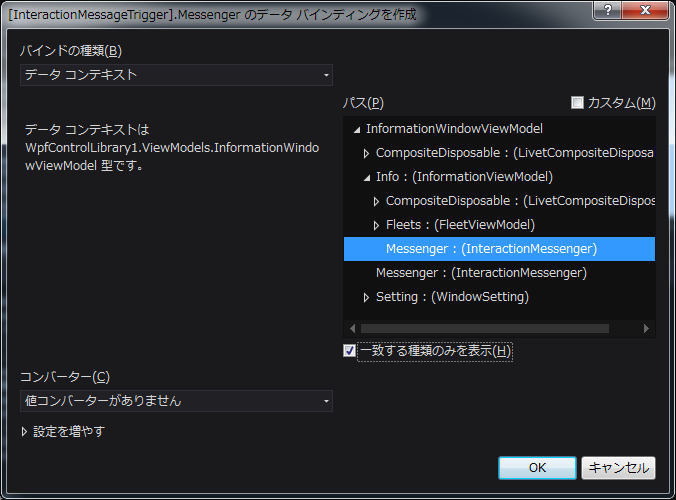Close the data binding dialog
This screenshot has height=500, width=676.
[x=645, y=10]
